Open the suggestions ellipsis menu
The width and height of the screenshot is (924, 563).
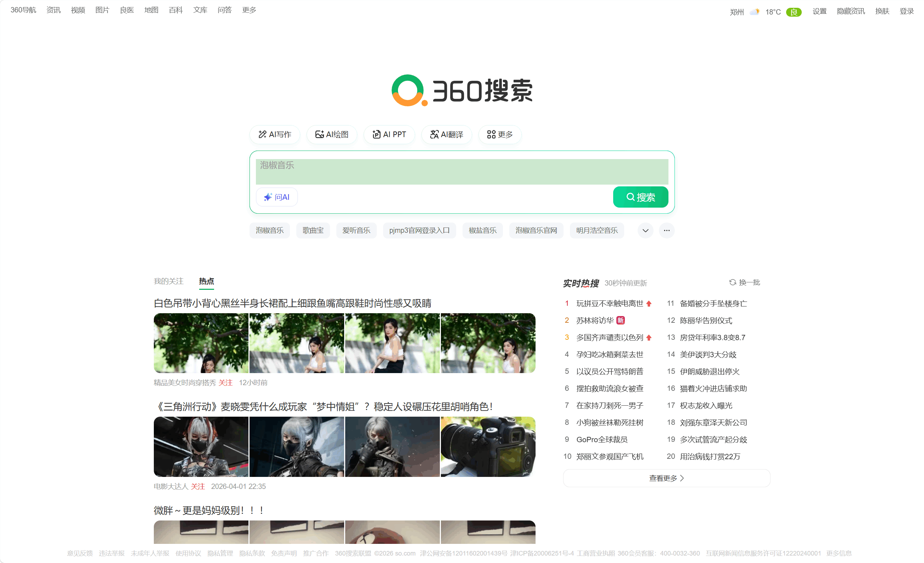666,230
